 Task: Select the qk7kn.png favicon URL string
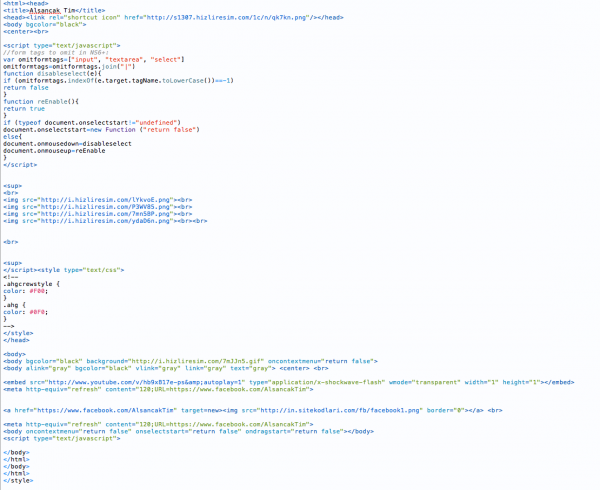228,18
